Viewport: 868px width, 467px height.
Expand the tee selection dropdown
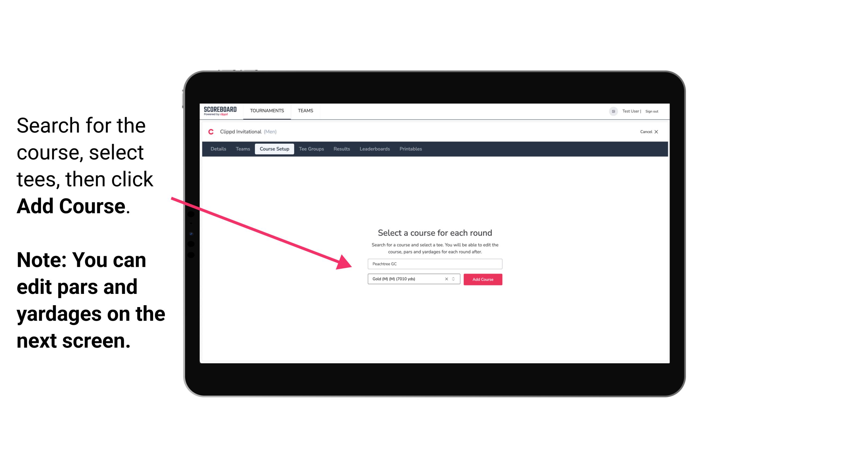pos(455,279)
